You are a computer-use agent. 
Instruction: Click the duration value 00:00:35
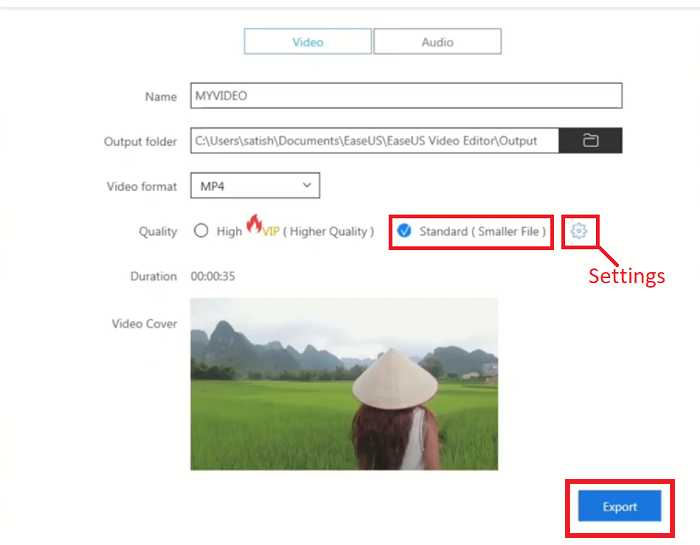(212, 276)
